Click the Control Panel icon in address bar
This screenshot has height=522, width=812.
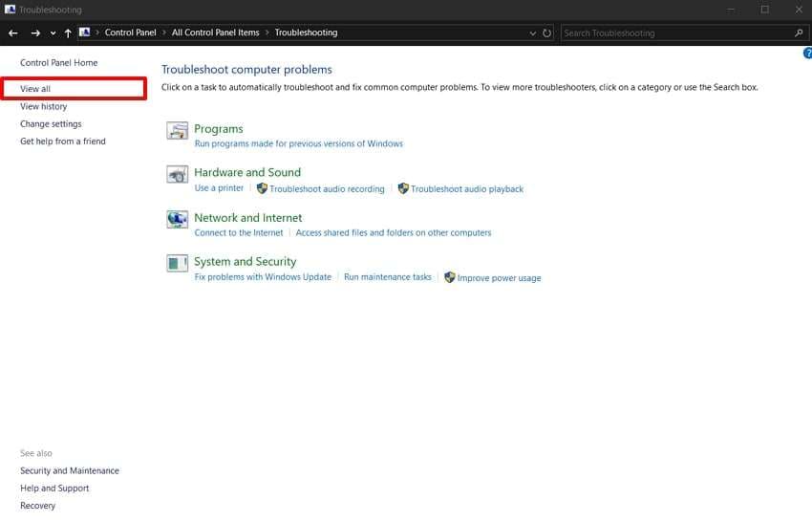pyautogui.click(x=84, y=33)
